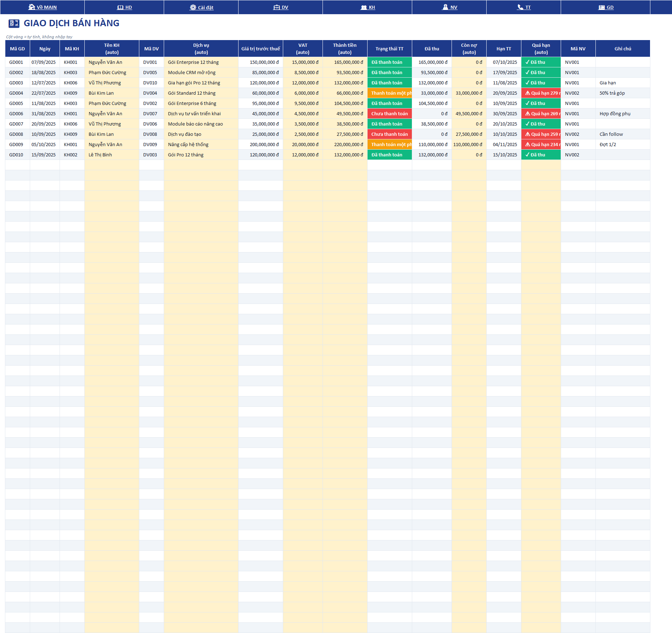This screenshot has height=633, width=672.
Task: Select the Quá hạn (auto) header
Action: click(x=541, y=49)
